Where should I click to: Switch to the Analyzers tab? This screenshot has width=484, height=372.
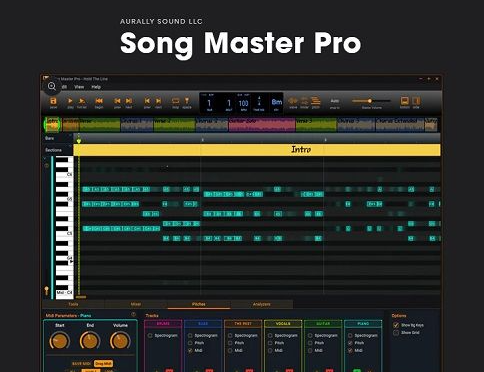pyautogui.click(x=262, y=304)
